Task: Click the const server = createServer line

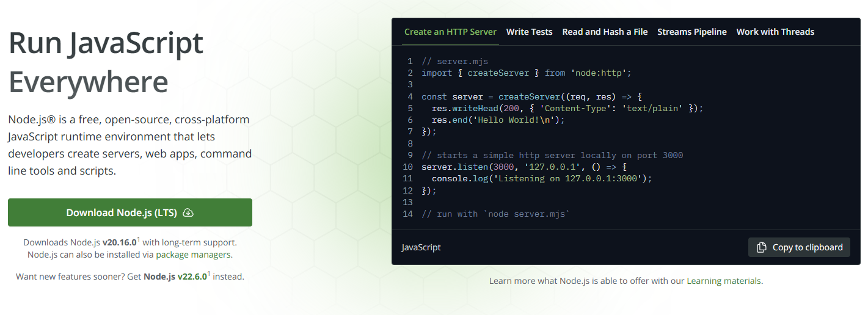Action: tap(531, 96)
